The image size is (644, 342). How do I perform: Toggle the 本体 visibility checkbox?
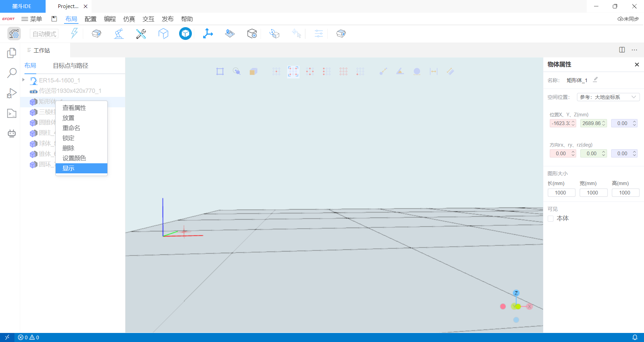pyautogui.click(x=550, y=219)
